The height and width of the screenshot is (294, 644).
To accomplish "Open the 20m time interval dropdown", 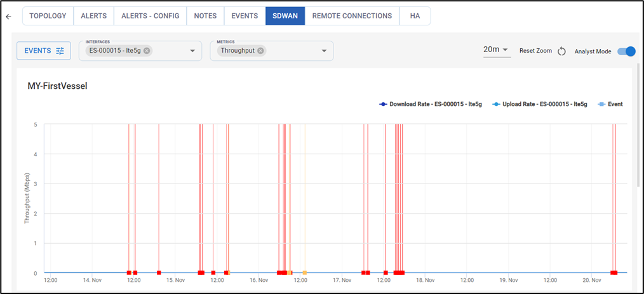I will coord(496,50).
